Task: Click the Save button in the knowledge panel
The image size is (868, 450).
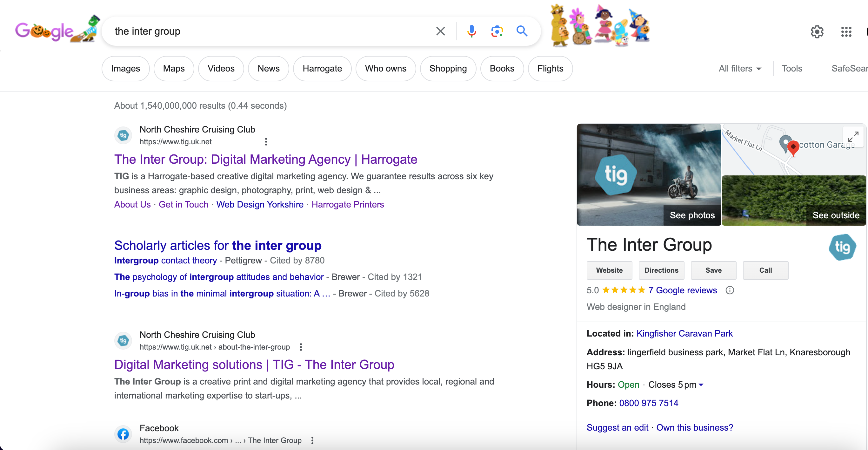Action: [713, 270]
